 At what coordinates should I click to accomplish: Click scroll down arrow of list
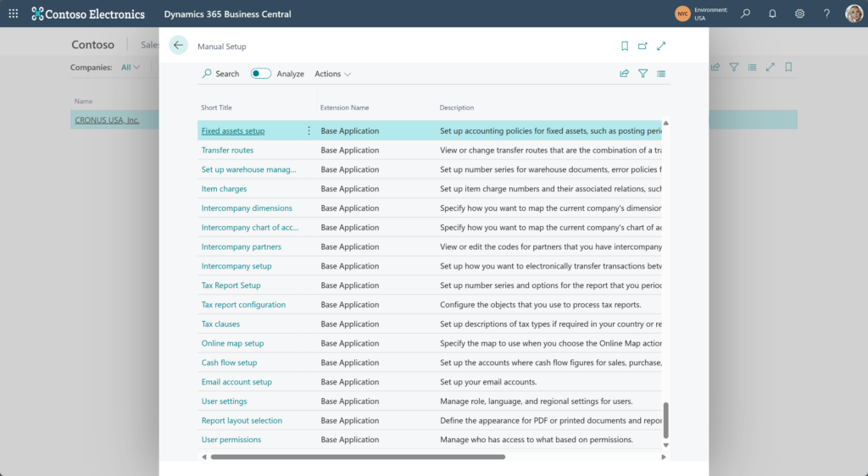pyautogui.click(x=666, y=445)
